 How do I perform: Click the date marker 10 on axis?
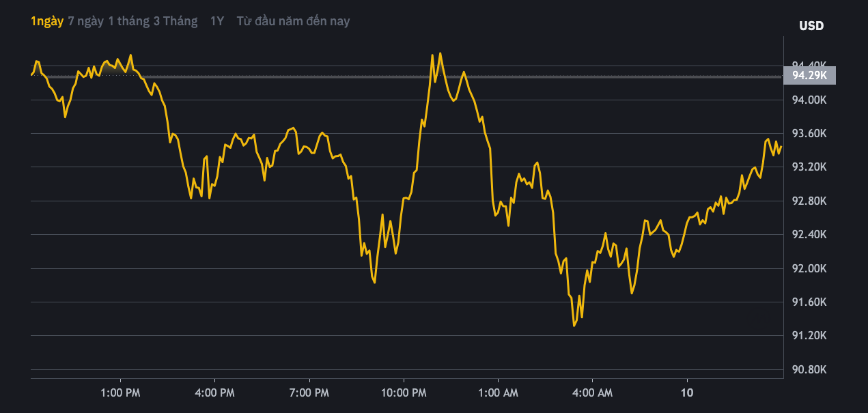687,393
